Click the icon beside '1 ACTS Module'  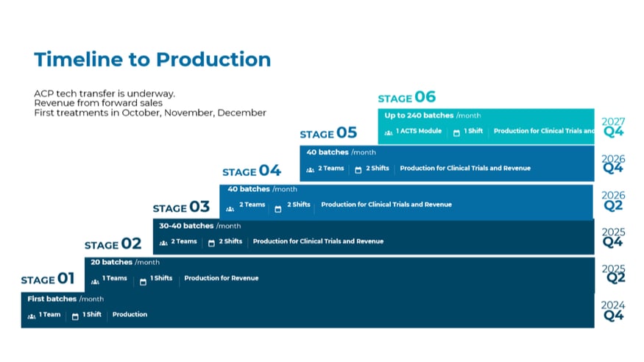(388, 133)
